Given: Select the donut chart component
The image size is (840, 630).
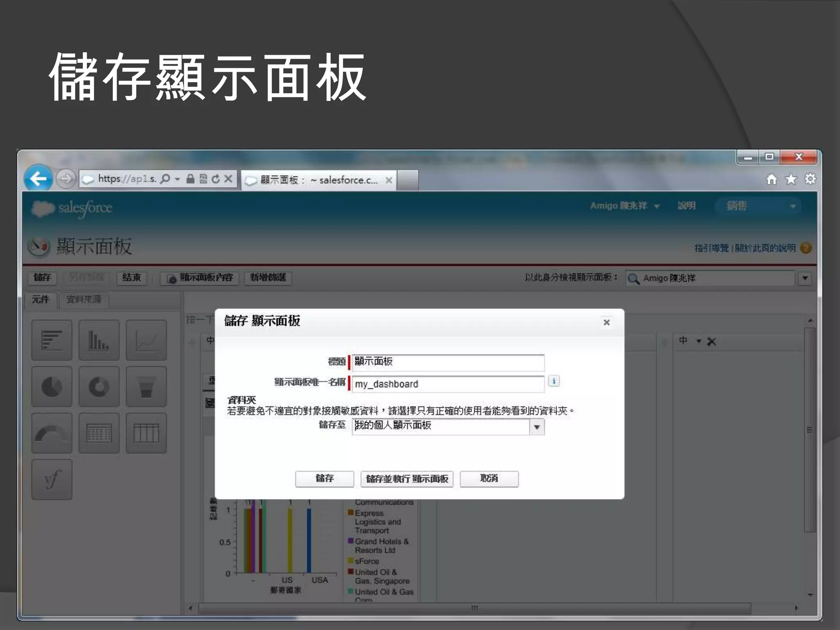Looking at the screenshot, I should 99,387.
